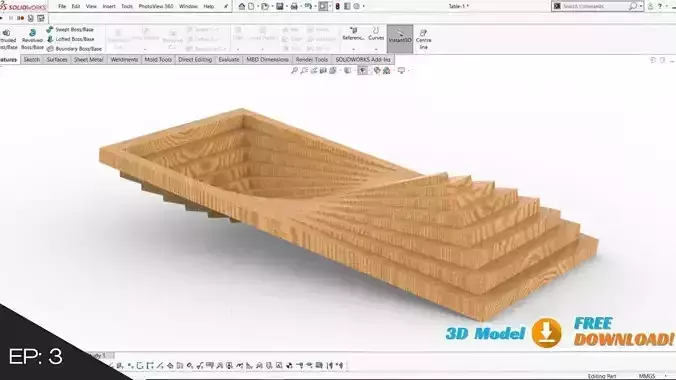Open the dropdown arrow beside the Open icon
Image resolution: width=676 pixels, height=380 pixels.
(272, 6)
